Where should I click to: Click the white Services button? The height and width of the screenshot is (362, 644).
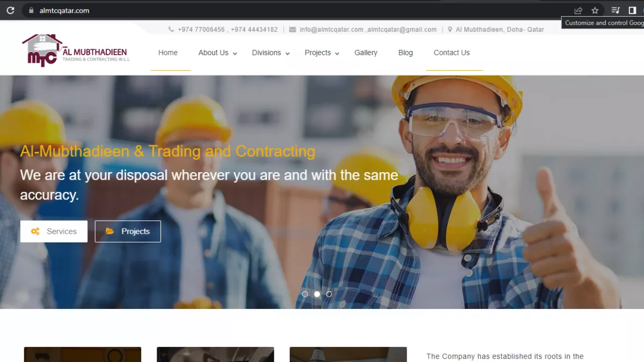pos(54,231)
